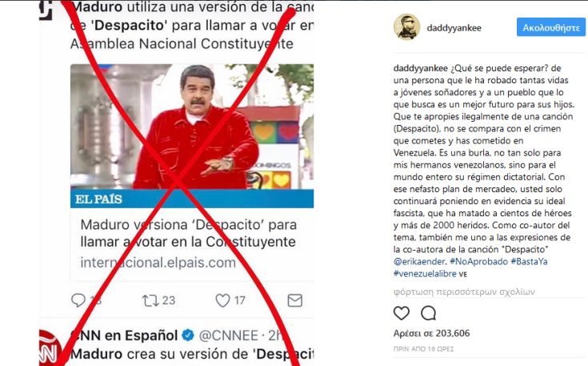The height and width of the screenshot is (366, 588).
Task: Click the CNN logo avatar
Action: [50, 348]
